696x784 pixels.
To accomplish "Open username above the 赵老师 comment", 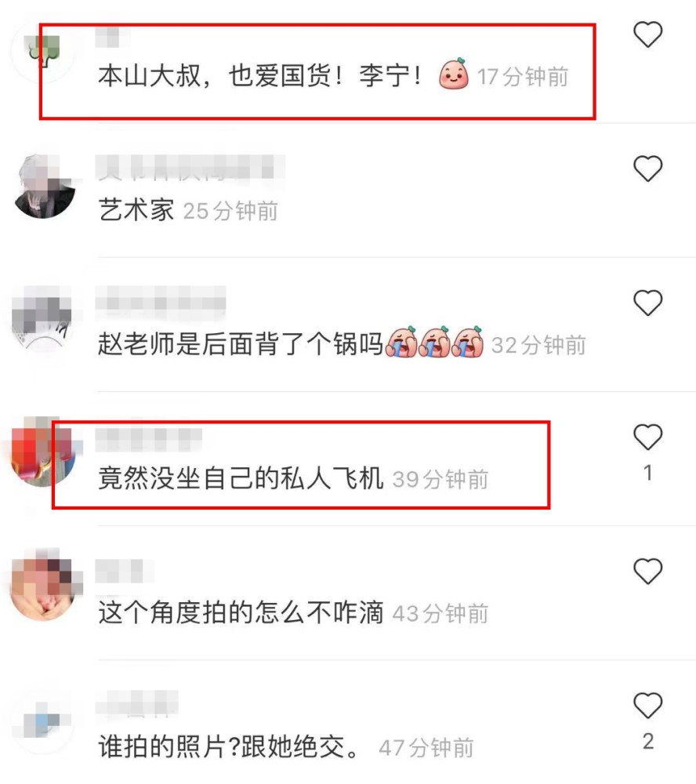I will point(161,302).
